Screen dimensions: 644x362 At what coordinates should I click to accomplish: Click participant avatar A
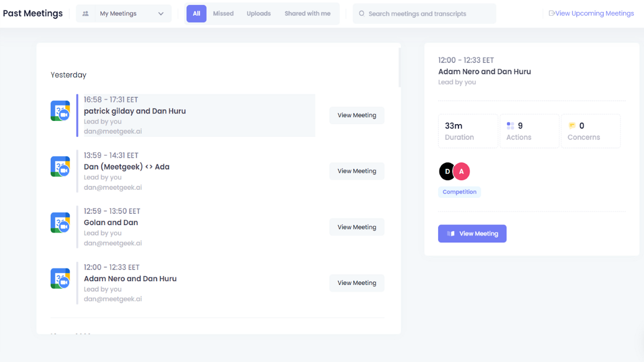(x=462, y=171)
